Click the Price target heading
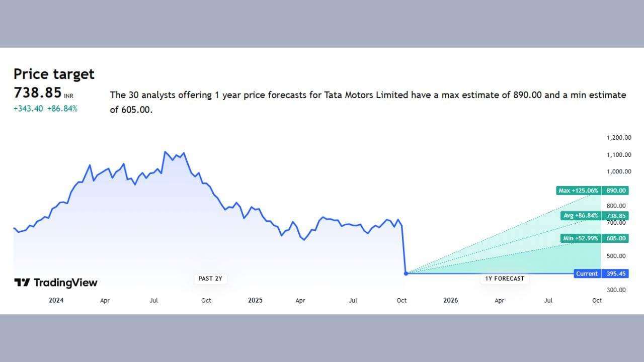The width and height of the screenshot is (644, 362). pos(54,74)
